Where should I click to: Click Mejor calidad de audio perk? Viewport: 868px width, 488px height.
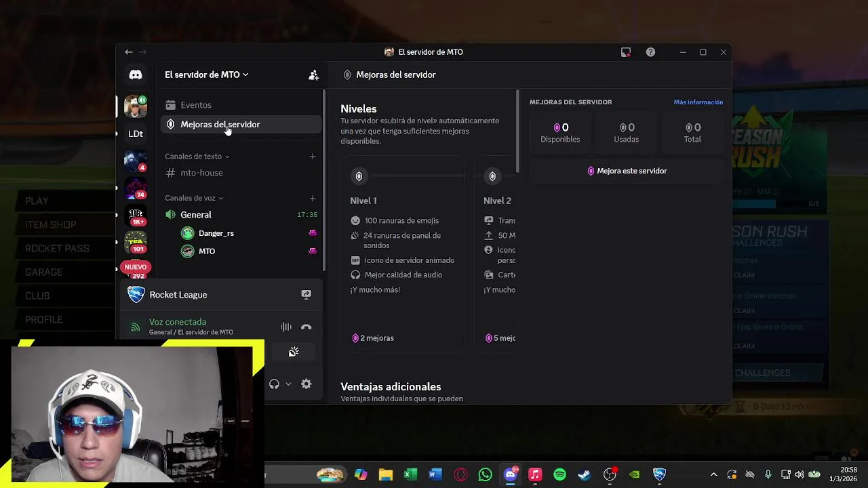pyautogui.click(x=396, y=274)
